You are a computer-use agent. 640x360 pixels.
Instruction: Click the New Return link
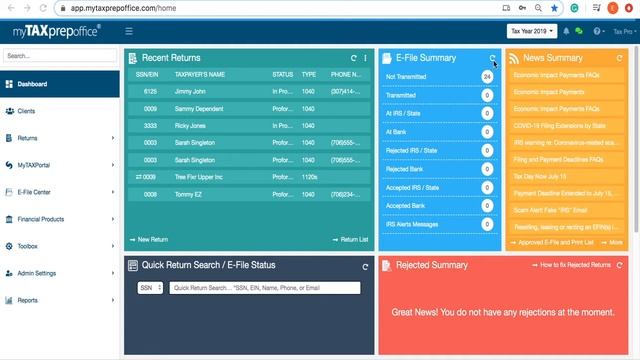pos(149,240)
